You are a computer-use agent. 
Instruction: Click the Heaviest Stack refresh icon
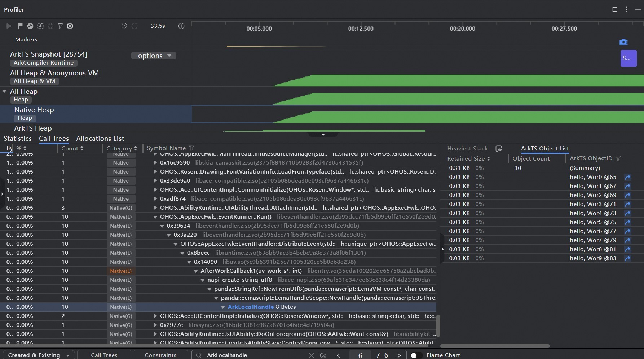coord(499,149)
